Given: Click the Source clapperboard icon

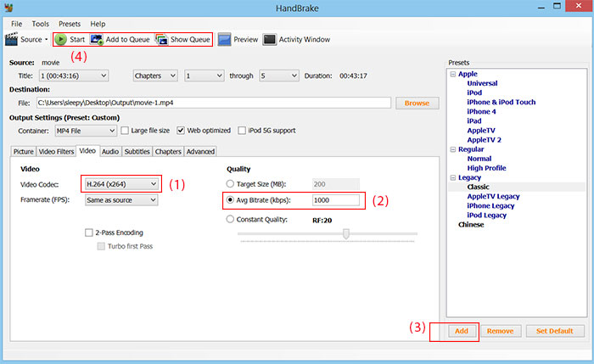Looking at the screenshot, I should pos(12,39).
